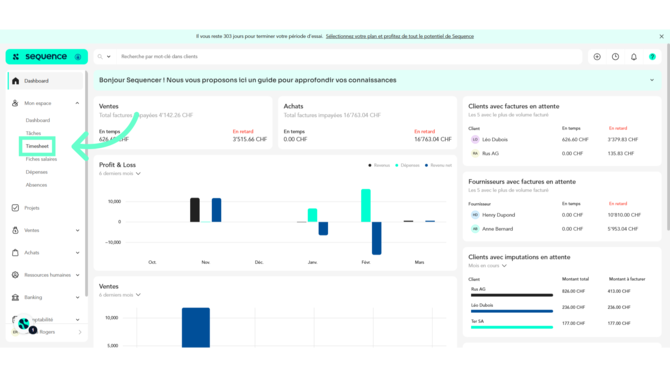Select the main Dashboard menu item
This screenshot has height=377, width=670.
pyautogui.click(x=45, y=81)
